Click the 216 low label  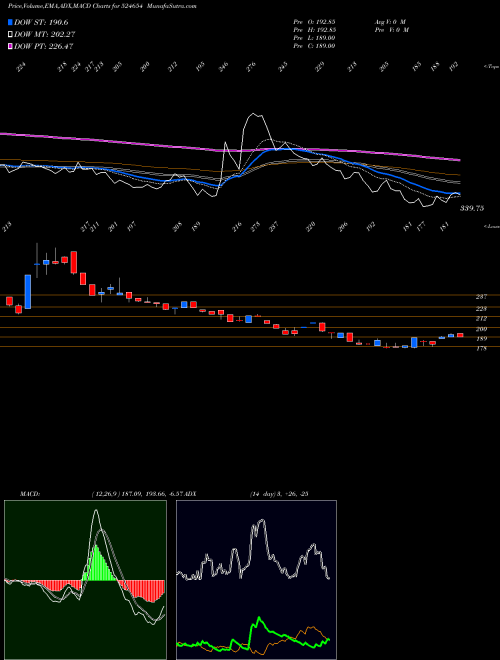click(237, 227)
